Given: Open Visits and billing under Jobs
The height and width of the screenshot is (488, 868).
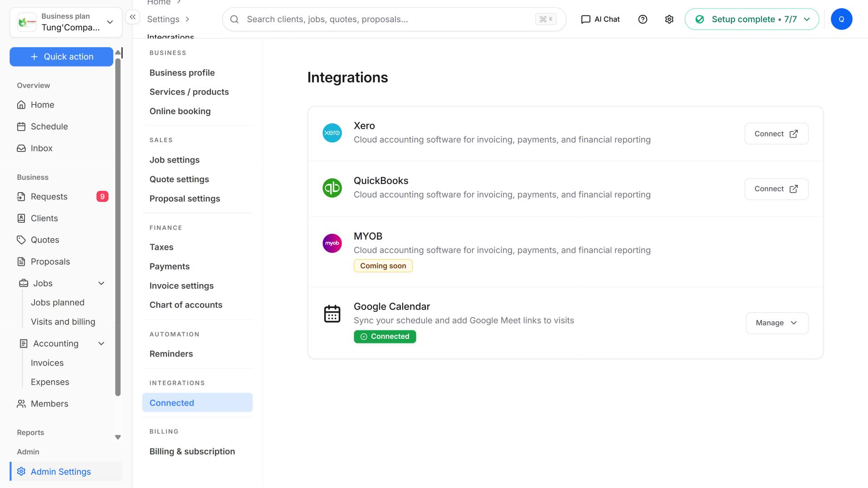Looking at the screenshot, I should point(63,322).
